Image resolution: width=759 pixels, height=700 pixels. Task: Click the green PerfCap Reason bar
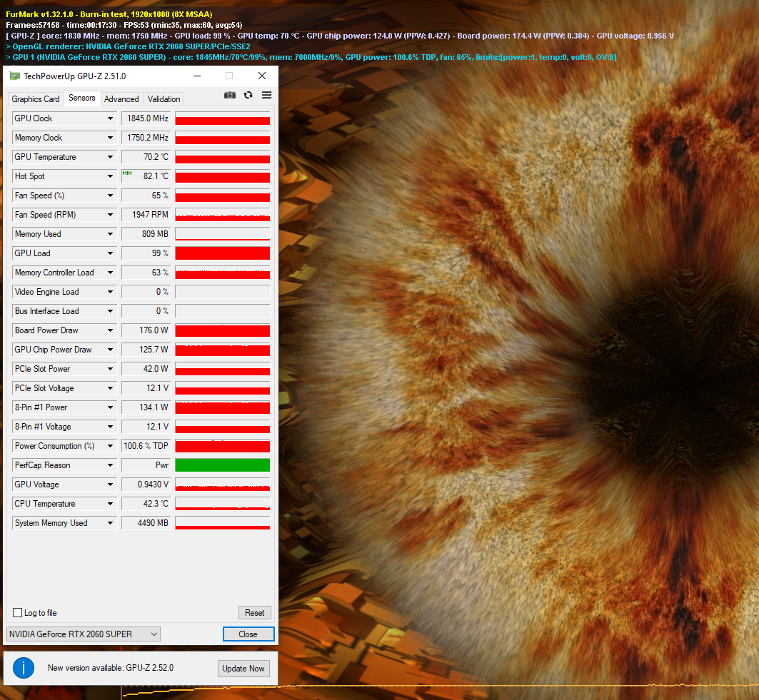(x=223, y=465)
